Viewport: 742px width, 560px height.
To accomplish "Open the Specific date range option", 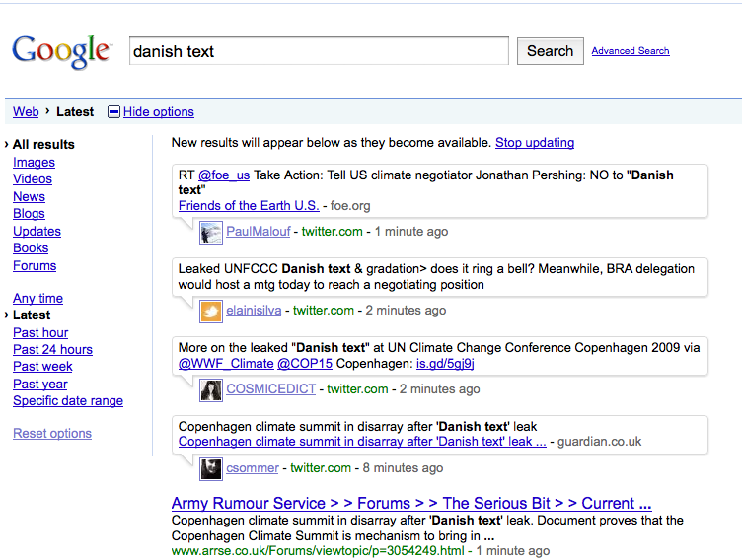I will 68,401.
